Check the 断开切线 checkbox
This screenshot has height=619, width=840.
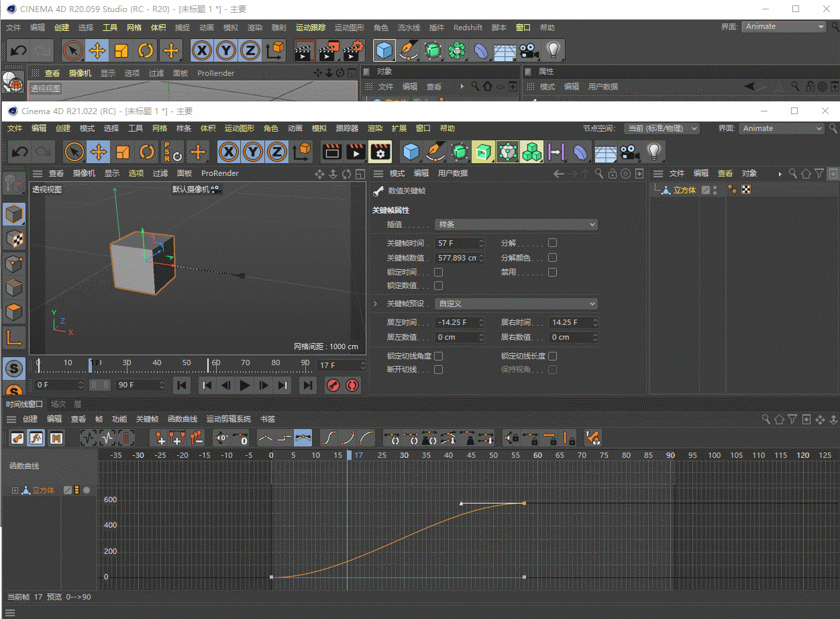[438, 370]
